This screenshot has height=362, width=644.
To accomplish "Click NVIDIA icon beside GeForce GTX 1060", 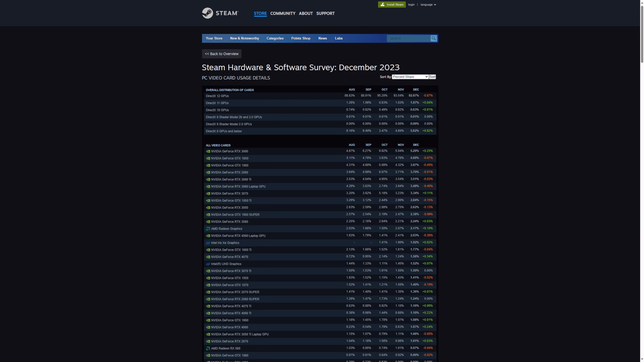I will point(208,165).
